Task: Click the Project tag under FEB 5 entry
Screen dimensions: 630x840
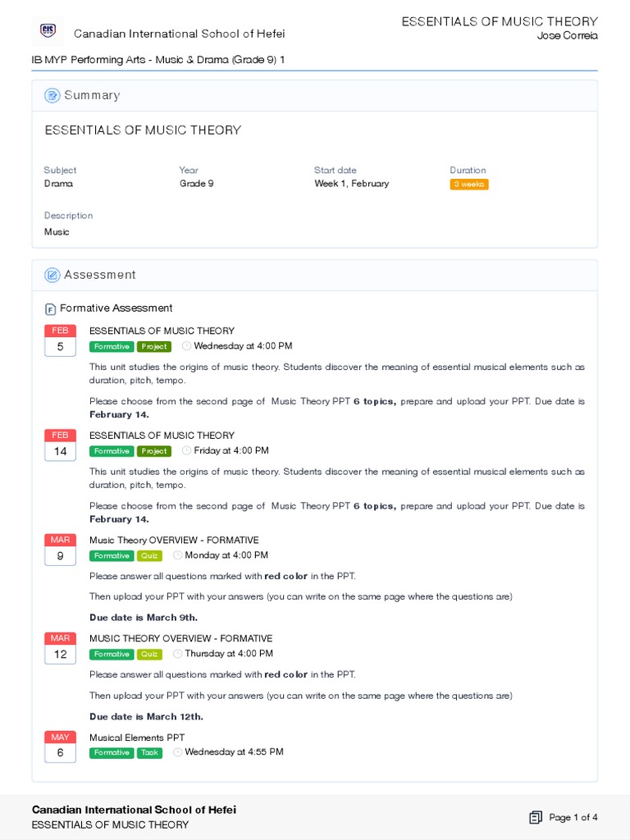Action: tap(153, 347)
